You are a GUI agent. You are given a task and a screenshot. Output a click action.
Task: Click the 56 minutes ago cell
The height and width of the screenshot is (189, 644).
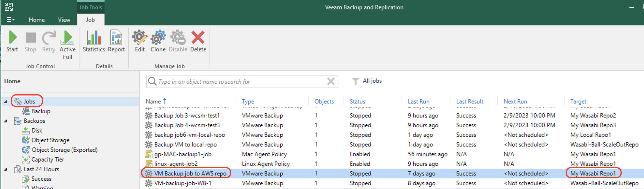[x=427, y=154]
